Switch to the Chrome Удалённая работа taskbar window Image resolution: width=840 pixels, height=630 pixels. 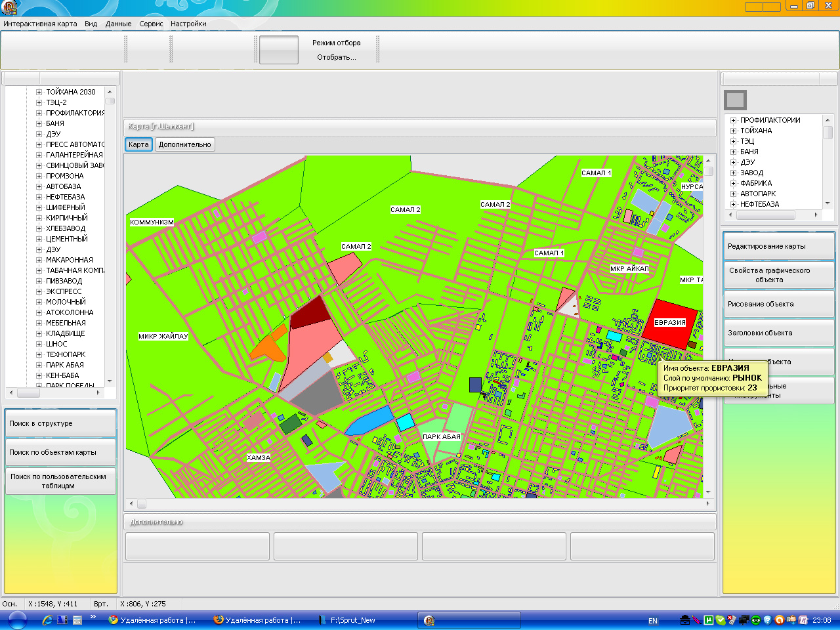(152, 620)
